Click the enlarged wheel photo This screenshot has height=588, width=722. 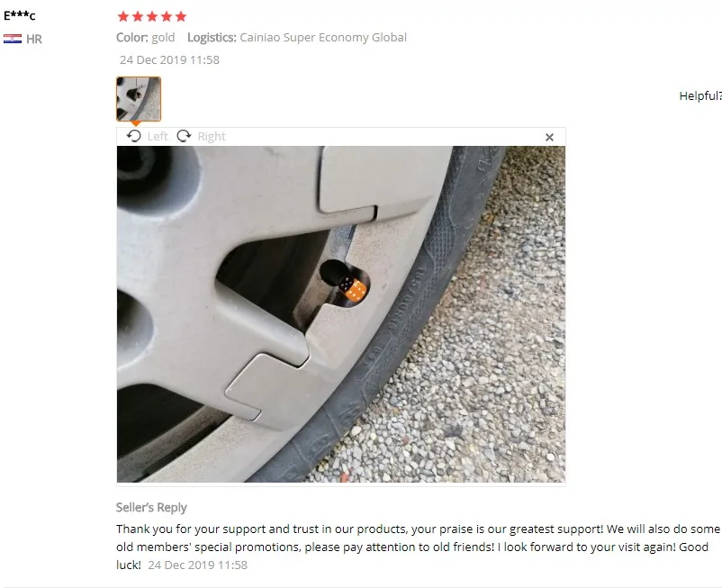341,314
